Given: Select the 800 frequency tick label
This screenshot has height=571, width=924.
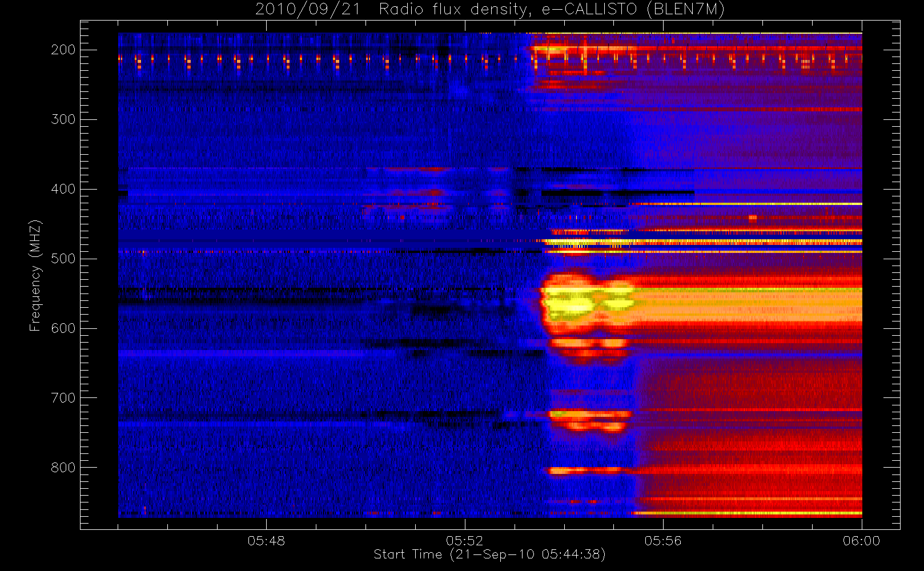Looking at the screenshot, I should [x=63, y=468].
